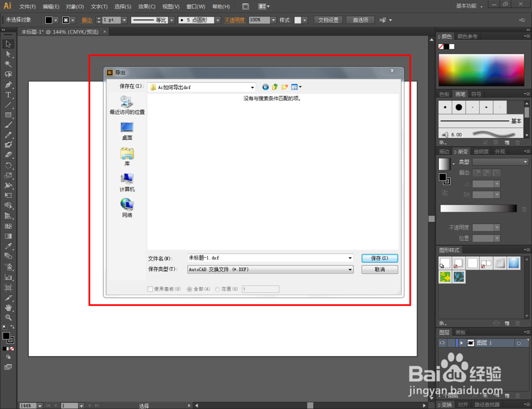
Task: Select the Pencil tool
Action: click(8, 135)
